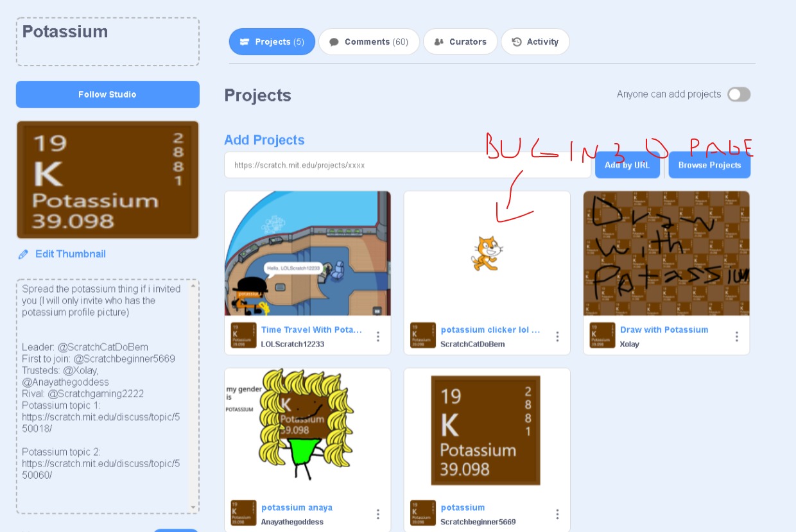This screenshot has width=796, height=532.
Task: Click the pencil icon beside Edit Thumbnail
Action: [24, 254]
